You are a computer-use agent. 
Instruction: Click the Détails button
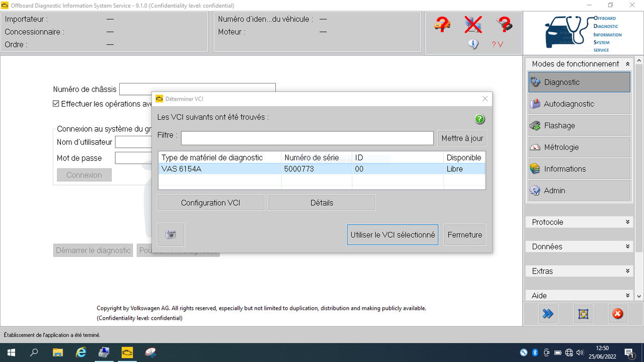pos(321,203)
